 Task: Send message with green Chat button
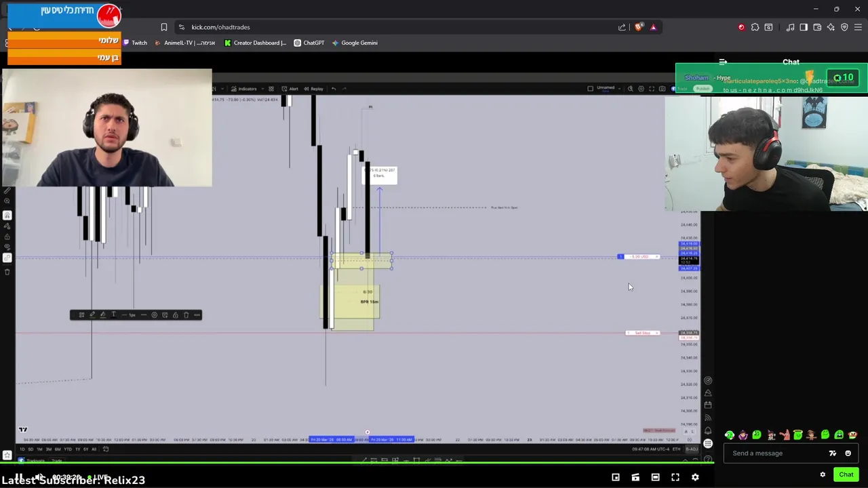[x=846, y=474]
